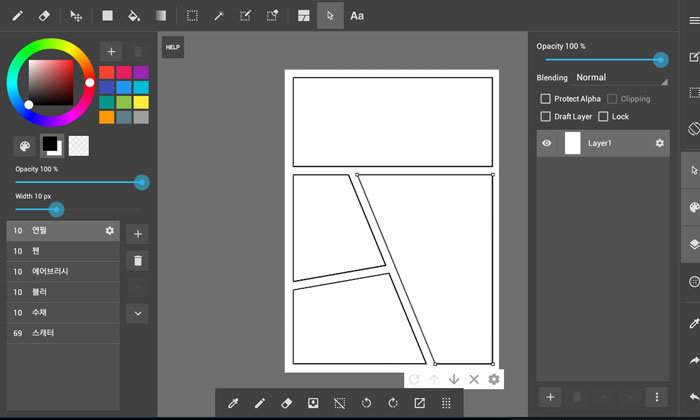The height and width of the screenshot is (420, 700).
Task: Click the export icon in bottom toolbar
Action: (x=420, y=403)
